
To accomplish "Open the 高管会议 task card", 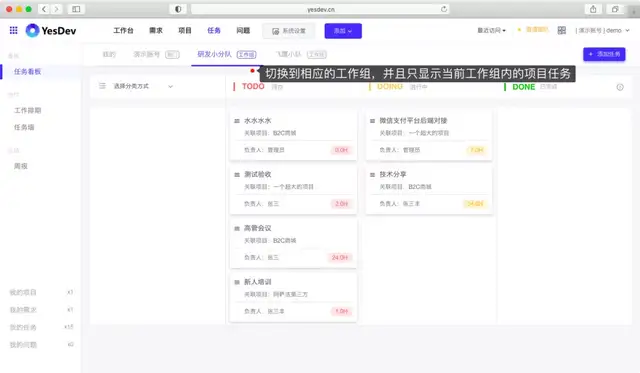I will [293, 242].
